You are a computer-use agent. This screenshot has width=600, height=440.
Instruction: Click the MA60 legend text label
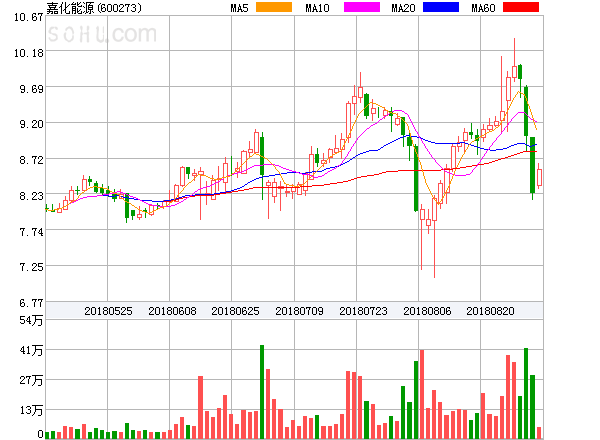[x=483, y=8]
